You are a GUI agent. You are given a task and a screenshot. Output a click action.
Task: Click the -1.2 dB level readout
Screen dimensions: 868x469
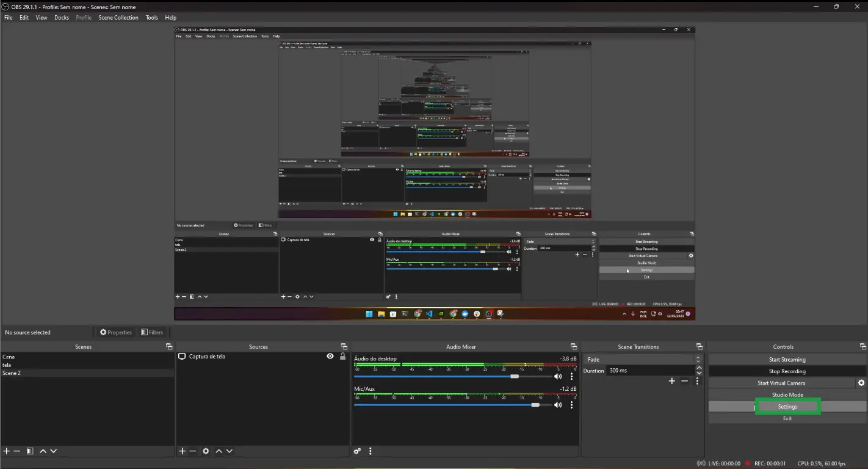568,388
